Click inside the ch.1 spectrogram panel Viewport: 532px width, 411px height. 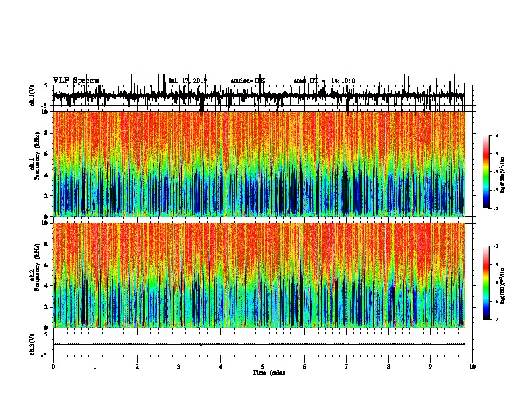259,164
